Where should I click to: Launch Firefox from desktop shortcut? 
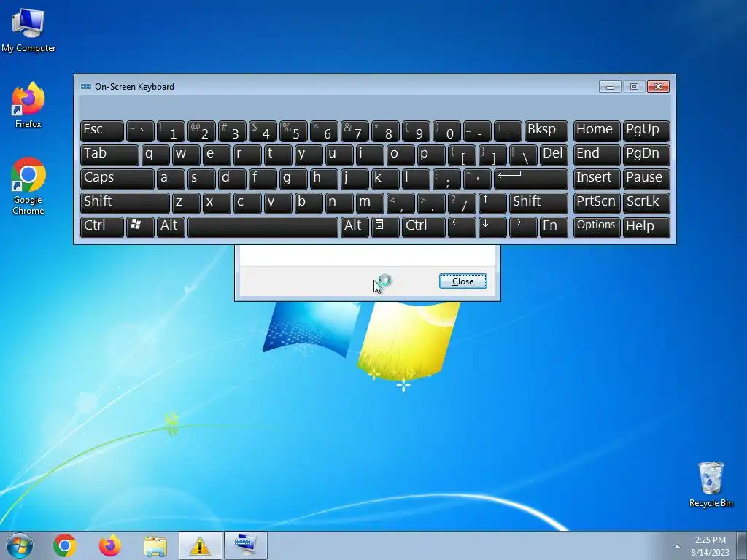(28, 105)
